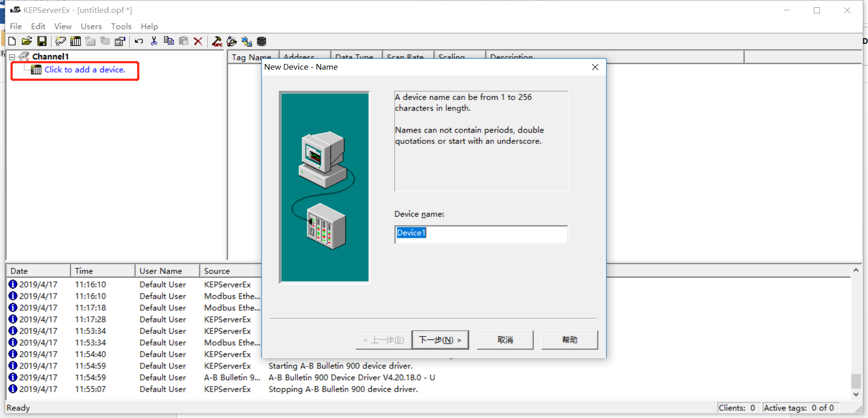Open the Tools menu
Viewport: 868px width, 418px height.
121,26
